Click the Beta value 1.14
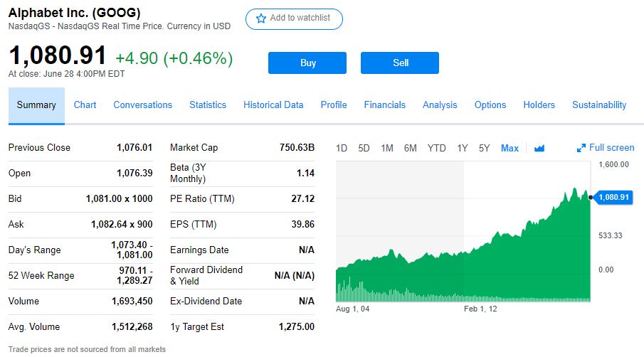 coord(305,173)
